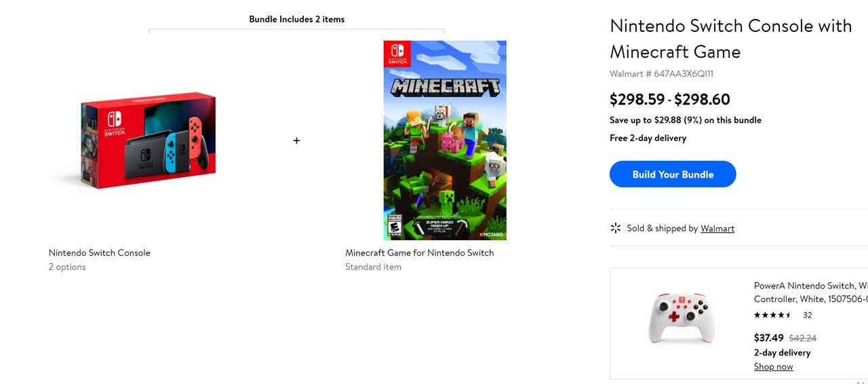The height and width of the screenshot is (384, 868).
Task: Click the Bundle Includes 2 items heading
Action: (x=297, y=19)
